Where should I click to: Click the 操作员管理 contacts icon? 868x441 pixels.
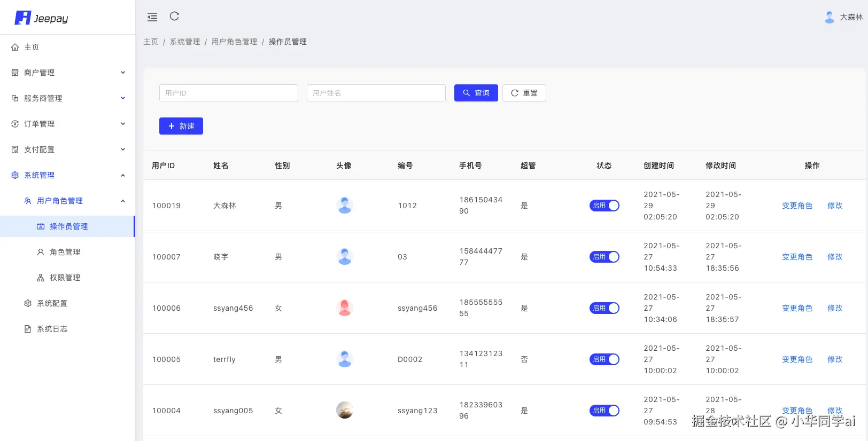click(x=41, y=226)
